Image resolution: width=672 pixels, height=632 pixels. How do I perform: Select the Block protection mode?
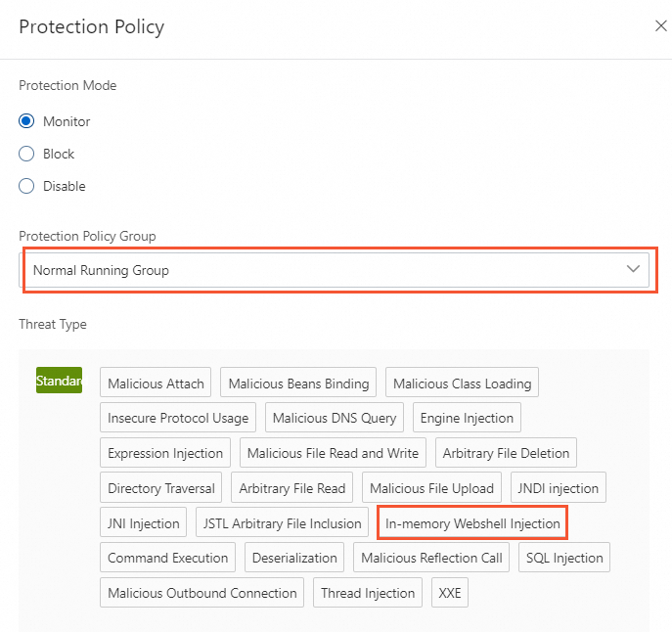[27, 155]
